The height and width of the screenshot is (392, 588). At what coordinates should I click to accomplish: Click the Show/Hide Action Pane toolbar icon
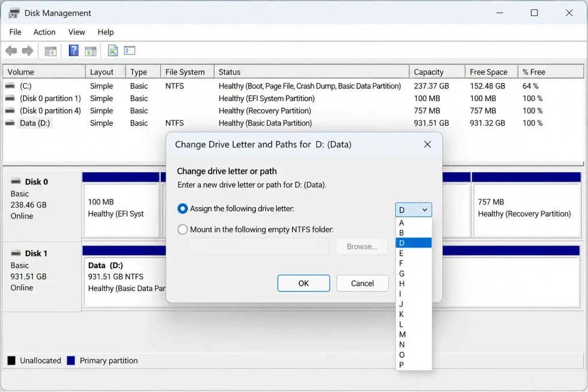[90, 51]
